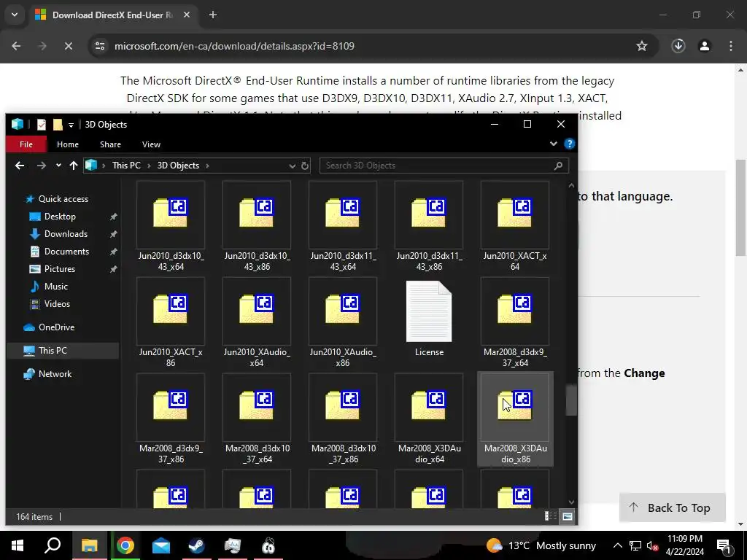
Task: Open recent locations dropdown arrow
Action: 58,166
